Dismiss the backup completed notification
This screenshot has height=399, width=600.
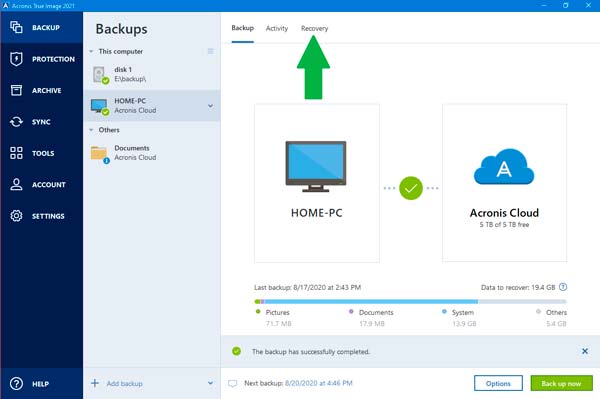pyautogui.click(x=585, y=351)
